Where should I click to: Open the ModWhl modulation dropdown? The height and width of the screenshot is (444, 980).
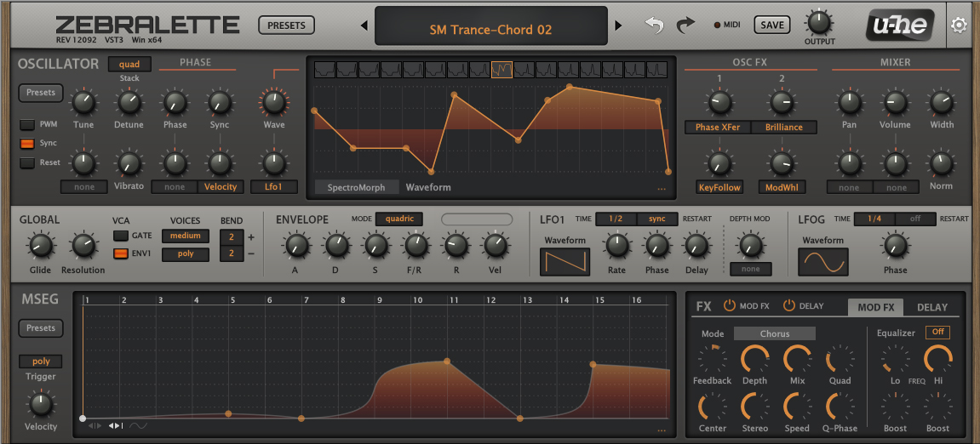[x=782, y=187]
